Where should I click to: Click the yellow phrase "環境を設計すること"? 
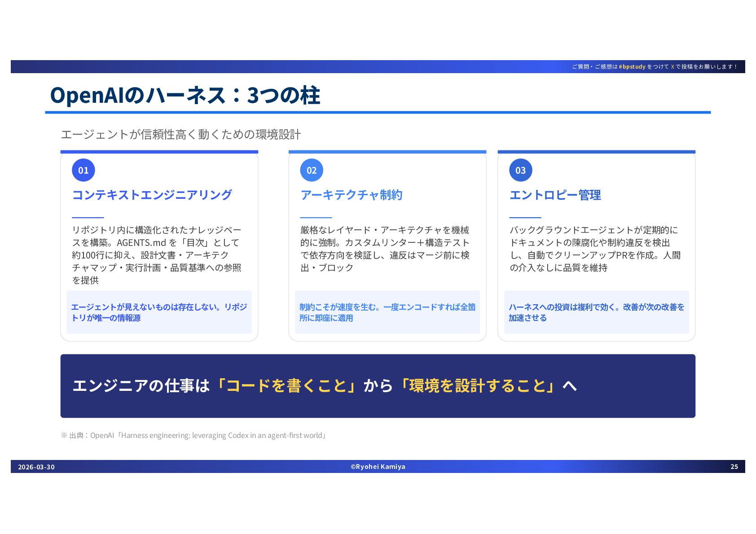point(477,386)
